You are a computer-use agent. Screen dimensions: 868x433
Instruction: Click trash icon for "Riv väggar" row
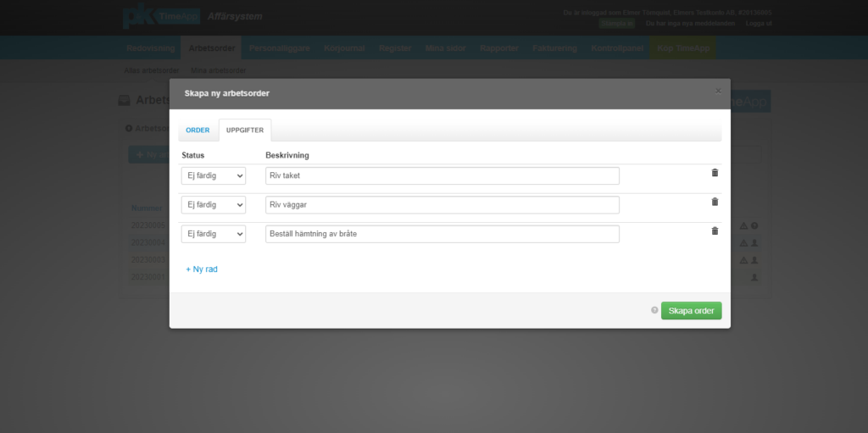tap(715, 202)
